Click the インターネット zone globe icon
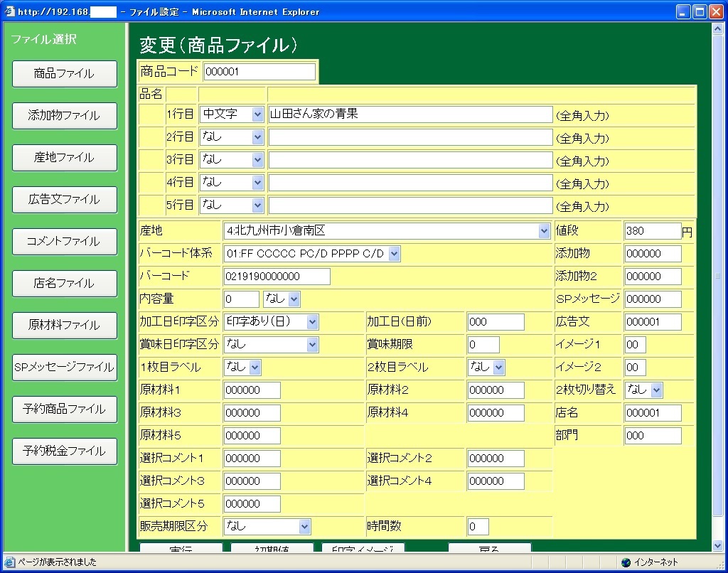 point(626,562)
